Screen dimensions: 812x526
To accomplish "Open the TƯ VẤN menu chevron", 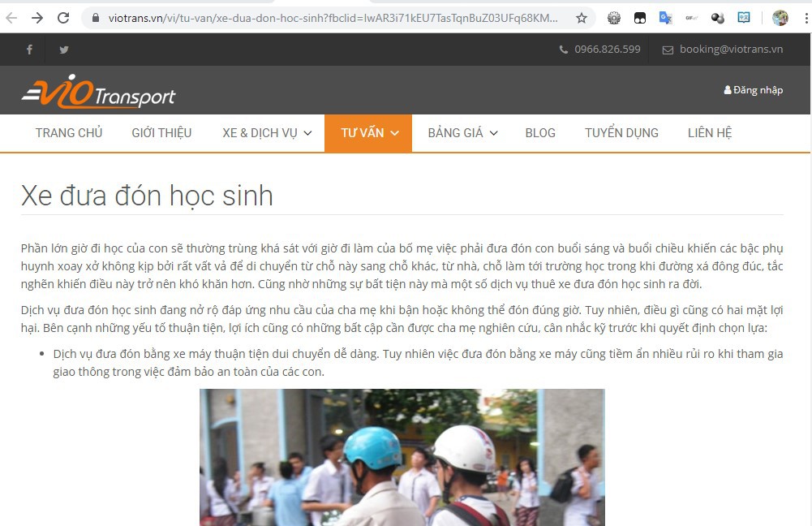I will point(395,132).
